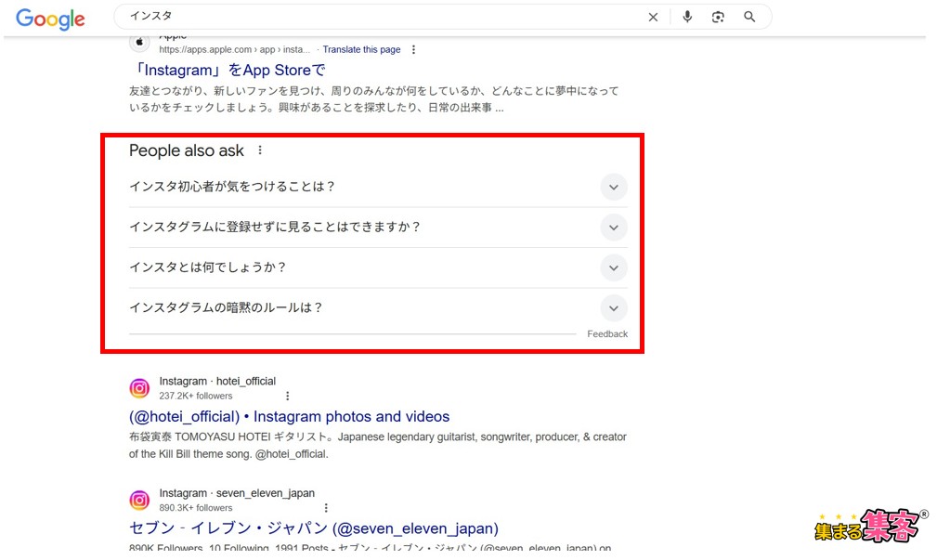The height and width of the screenshot is (560, 937).
Task: Click the Feedback link under People also ask
Action: tap(607, 334)
